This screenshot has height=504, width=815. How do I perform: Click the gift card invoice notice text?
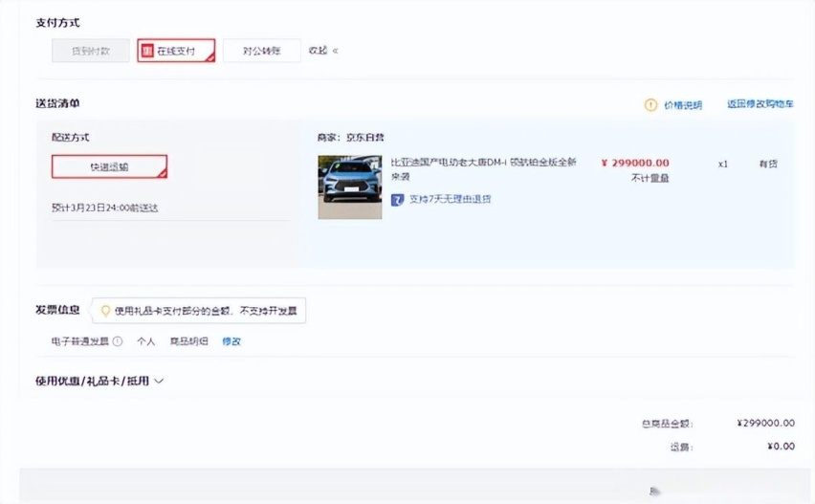coord(206,311)
